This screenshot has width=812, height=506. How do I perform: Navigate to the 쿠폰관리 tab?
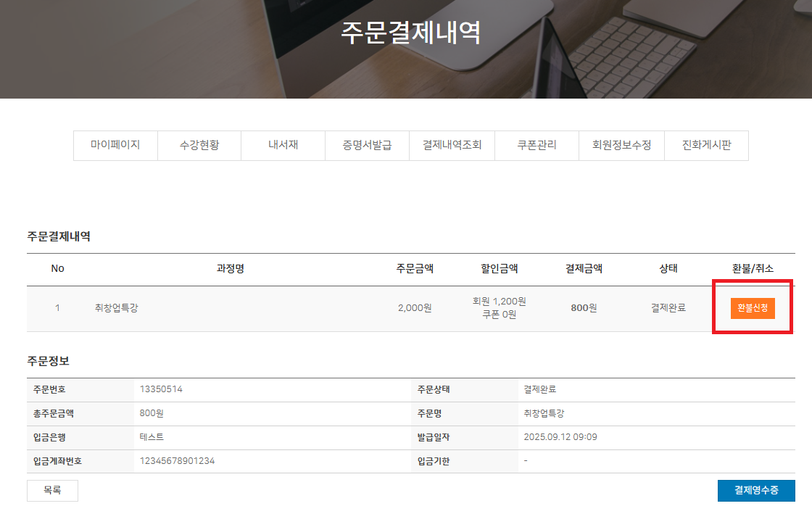point(536,145)
